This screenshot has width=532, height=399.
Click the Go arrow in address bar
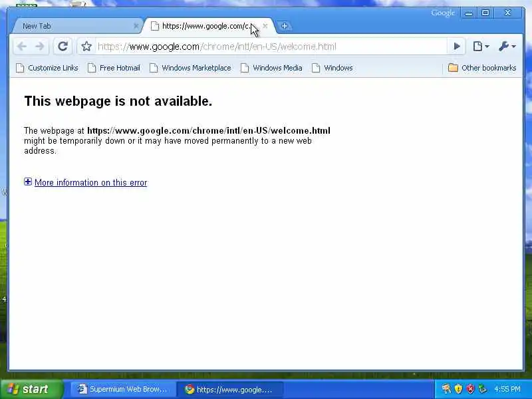click(x=457, y=47)
